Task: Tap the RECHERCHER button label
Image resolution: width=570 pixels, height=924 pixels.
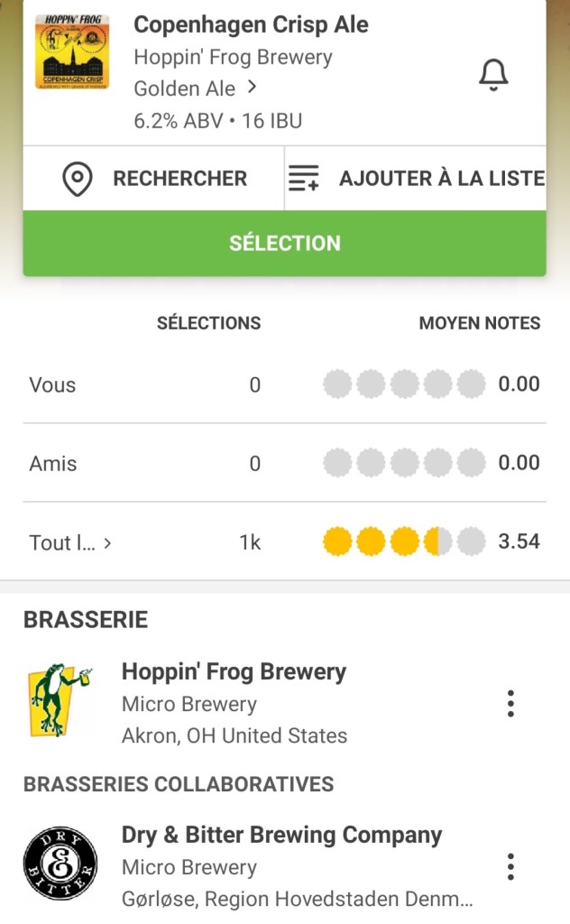Action: (179, 179)
